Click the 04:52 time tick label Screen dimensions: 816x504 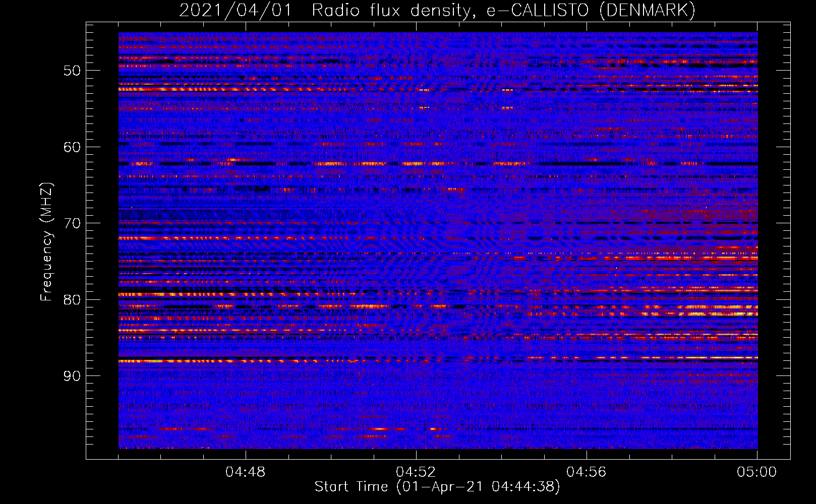coord(416,472)
